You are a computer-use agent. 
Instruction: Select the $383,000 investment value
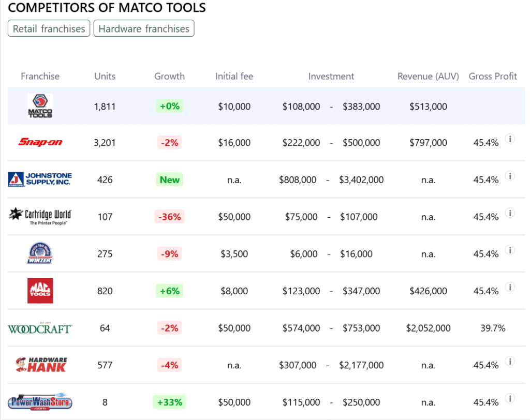pyautogui.click(x=361, y=107)
